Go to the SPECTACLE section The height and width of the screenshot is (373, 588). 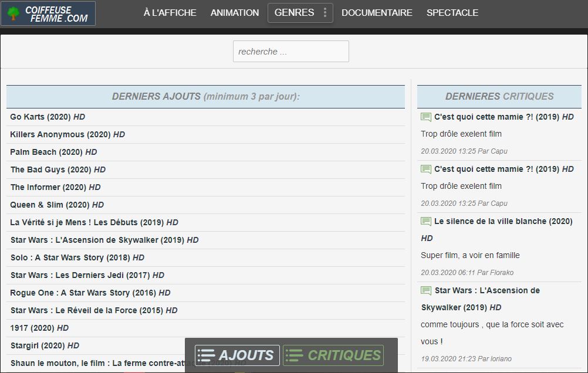coord(452,13)
